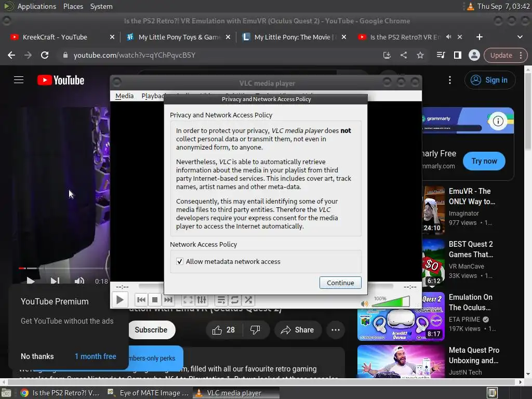This screenshot has width=532, height=399.
Task: Toggle VLC shuffle random icon
Action: click(248, 300)
